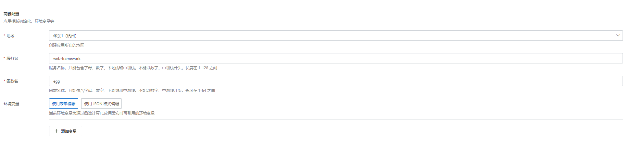Click the function name rule hint (1-64)
This screenshot has width=644, height=145.
coord(132,91)
